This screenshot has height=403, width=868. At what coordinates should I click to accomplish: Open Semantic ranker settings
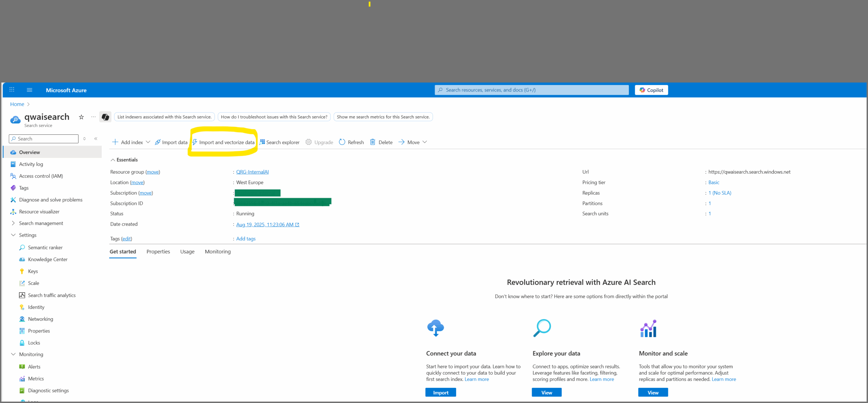(x=45, y=248)
